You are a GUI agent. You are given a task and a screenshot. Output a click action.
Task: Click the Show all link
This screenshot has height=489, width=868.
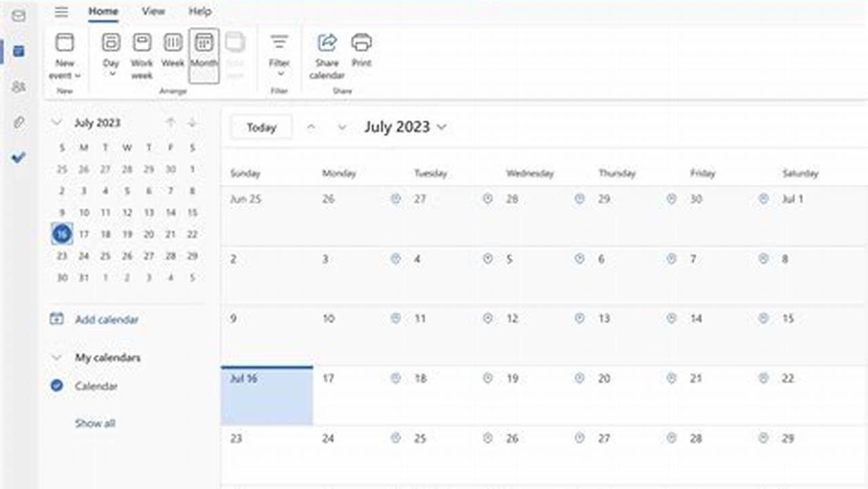coord(94,422)
